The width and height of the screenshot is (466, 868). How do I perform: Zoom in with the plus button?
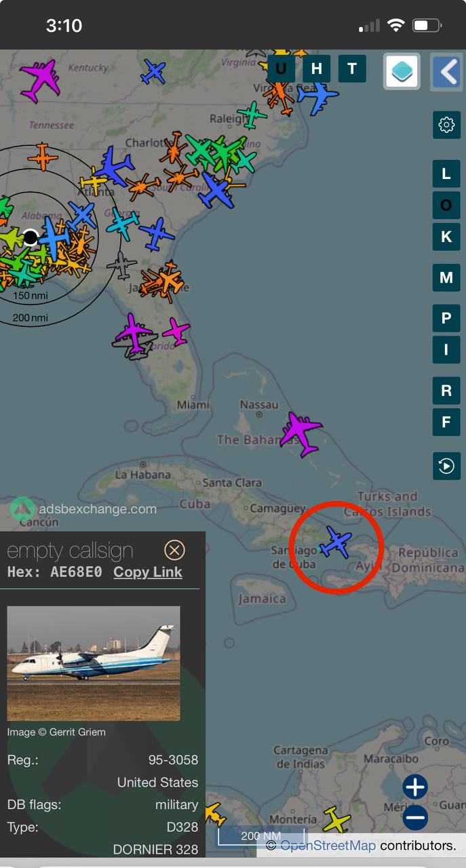point(415,787)
